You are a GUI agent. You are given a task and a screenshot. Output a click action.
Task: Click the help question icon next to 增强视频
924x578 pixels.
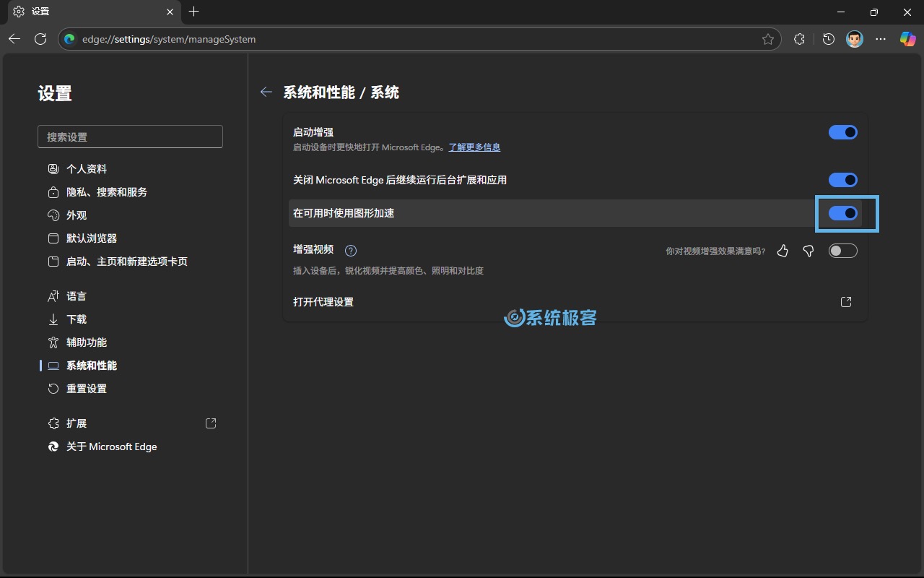point(351,251)
